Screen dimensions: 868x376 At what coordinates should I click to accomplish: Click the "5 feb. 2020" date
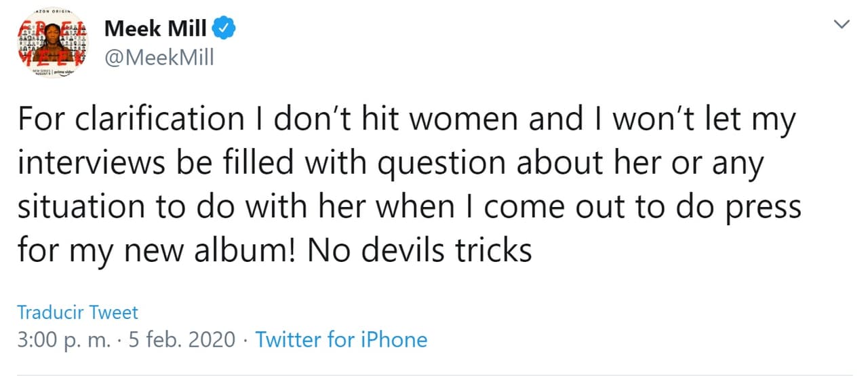(181, 339)
